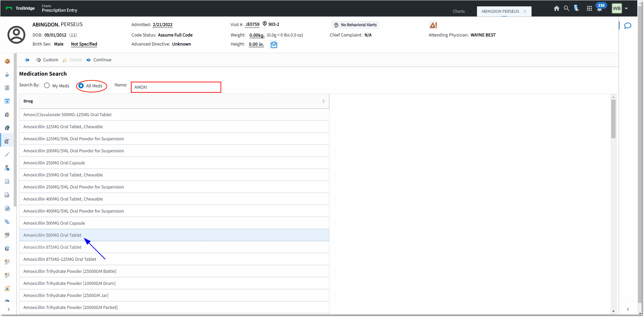Select Amoxicillin Trihydrate Powder [25000GM Bottle]
644x317 pixels.
coord(174,271)
